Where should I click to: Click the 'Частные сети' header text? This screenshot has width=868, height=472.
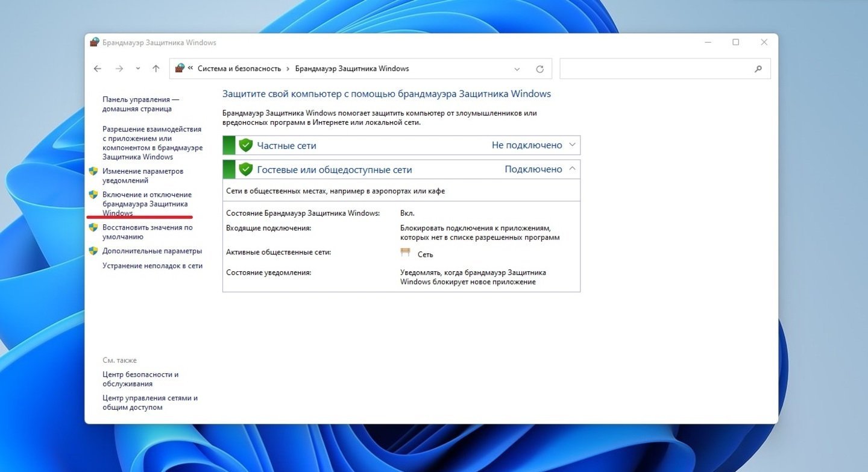[x=286, y=145]
